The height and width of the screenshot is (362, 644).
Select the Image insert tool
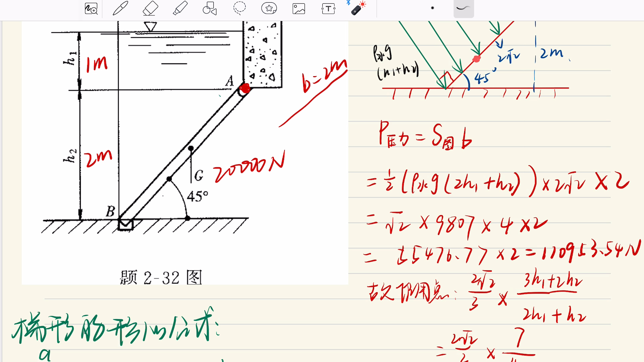(x=299, y=8)
